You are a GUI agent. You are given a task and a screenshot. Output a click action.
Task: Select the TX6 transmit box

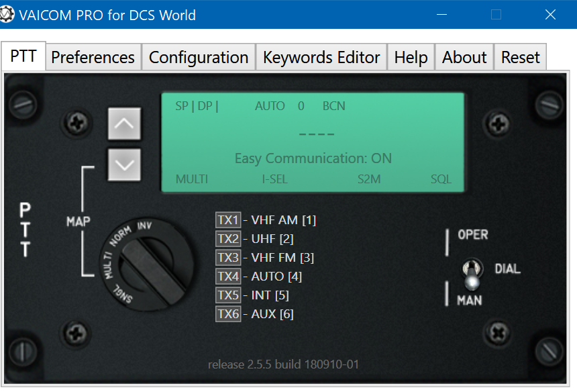coord(228,314)
